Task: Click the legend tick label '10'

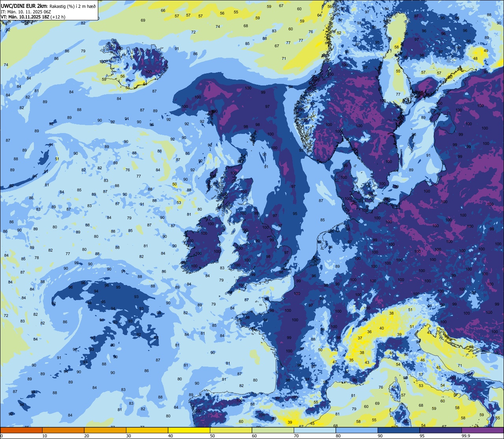Action: click(44, 436)
